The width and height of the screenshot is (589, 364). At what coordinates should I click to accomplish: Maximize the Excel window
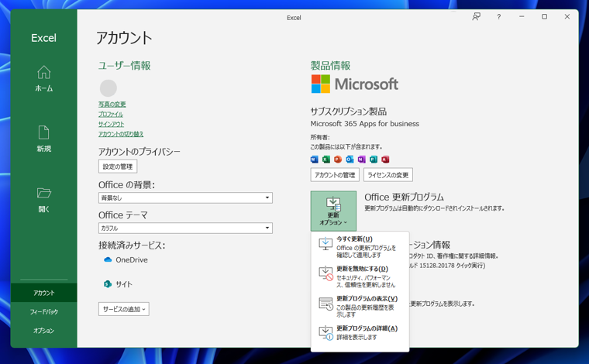click(x=544, y=16)
